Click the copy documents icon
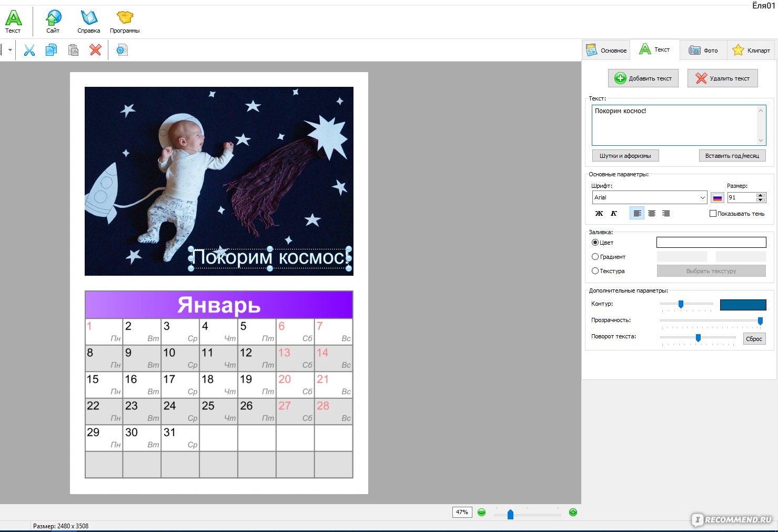Screen dimensions: 778x532 [x=51, y=50]
